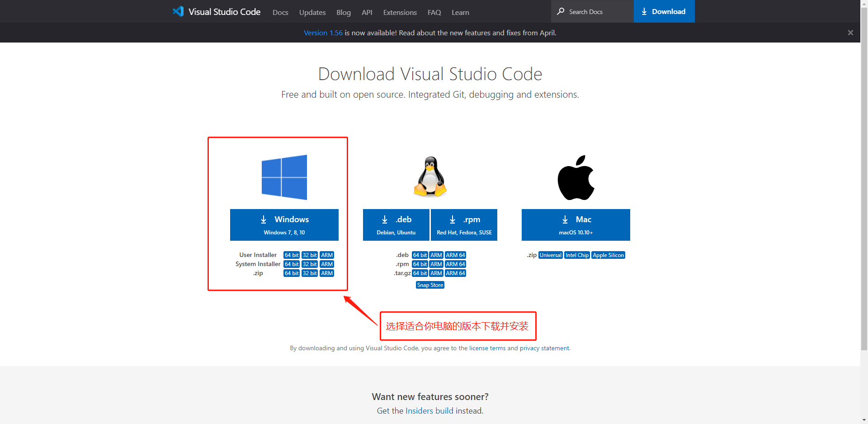
Task: Open the Extensions menu item
Action: pyautogui.click(x=400, y=12)
